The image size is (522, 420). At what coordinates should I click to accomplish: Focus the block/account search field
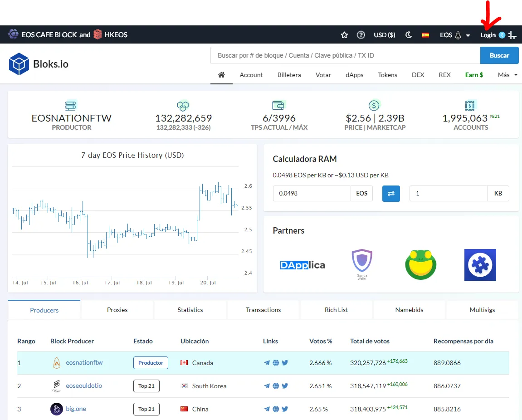pyautogui.click(x=345, y=55)
